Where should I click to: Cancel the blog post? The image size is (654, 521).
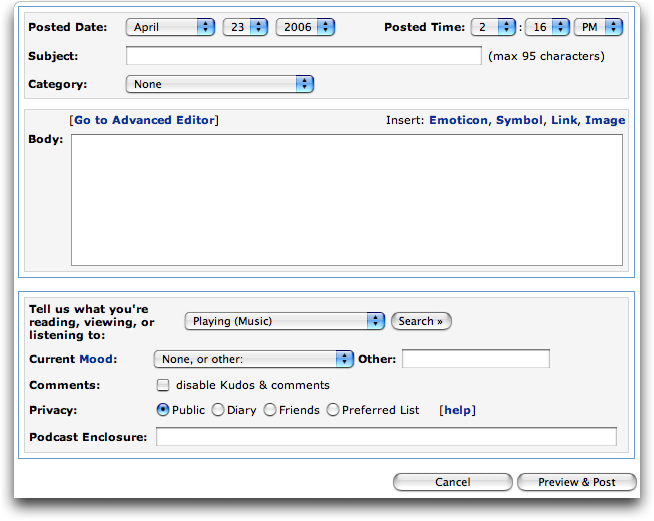click(453, 482)
